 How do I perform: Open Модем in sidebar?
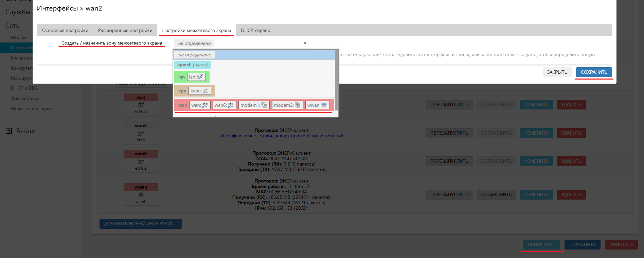pos(18,37)
